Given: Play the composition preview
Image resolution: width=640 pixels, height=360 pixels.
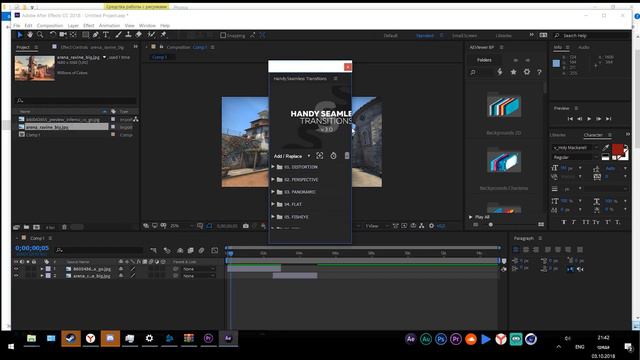Looking at the screenshot, I should (x=589, y=119).
